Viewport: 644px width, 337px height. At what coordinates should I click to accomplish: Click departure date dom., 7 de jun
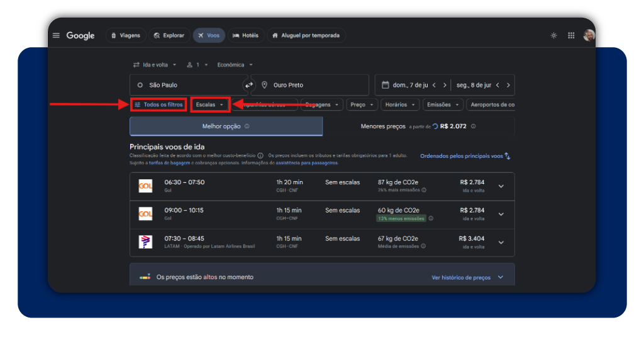tap(410, 85)
